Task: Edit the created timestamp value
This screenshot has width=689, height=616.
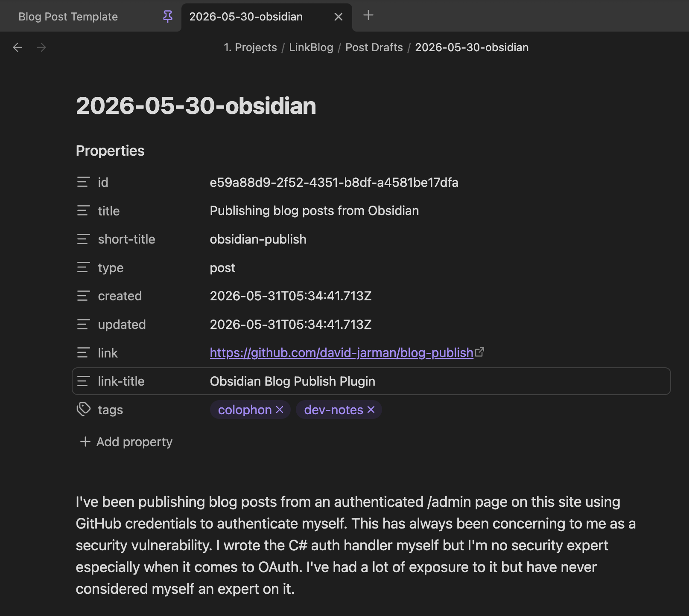Action: (x=291, y=296)
